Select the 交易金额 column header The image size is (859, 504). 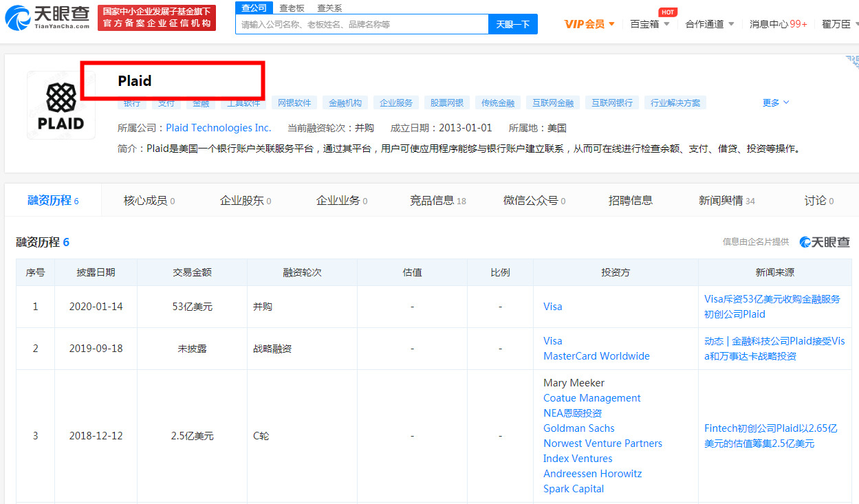pyautogui.click(x=193, y=272)
